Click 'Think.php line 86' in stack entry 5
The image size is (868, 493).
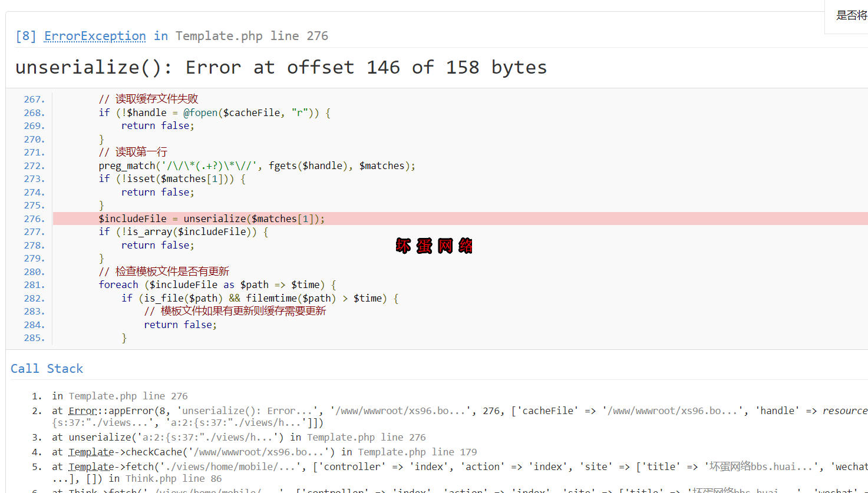173,478
